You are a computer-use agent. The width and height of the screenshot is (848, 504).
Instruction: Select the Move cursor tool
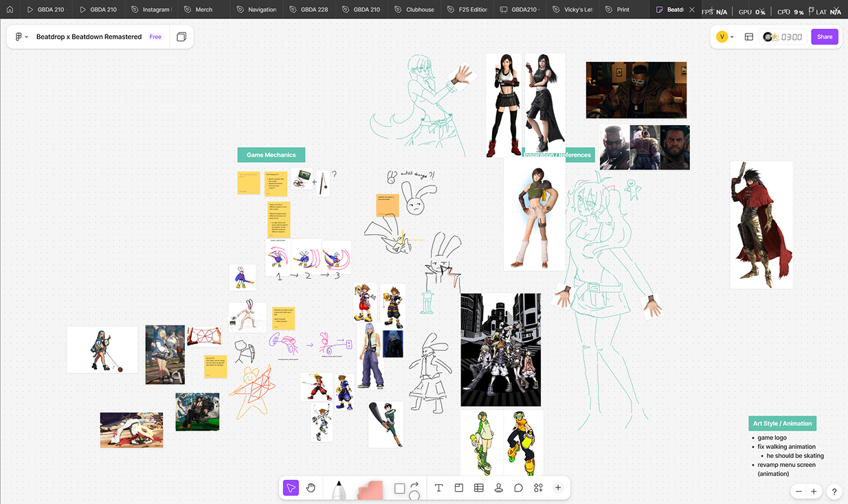(x=291, y=488)
